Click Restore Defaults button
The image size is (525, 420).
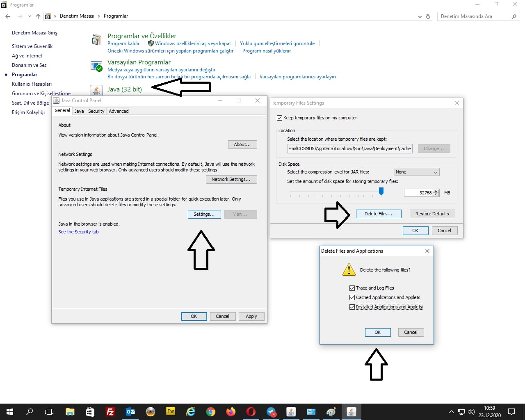pyautogui.click(x=432, y=214)
